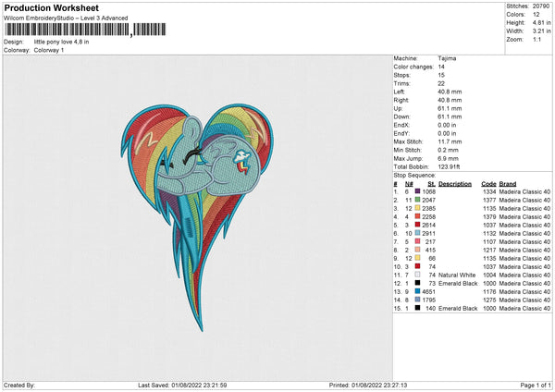The image size is (555, 392).
Task: Select thread code 1132
Action: 489,233
